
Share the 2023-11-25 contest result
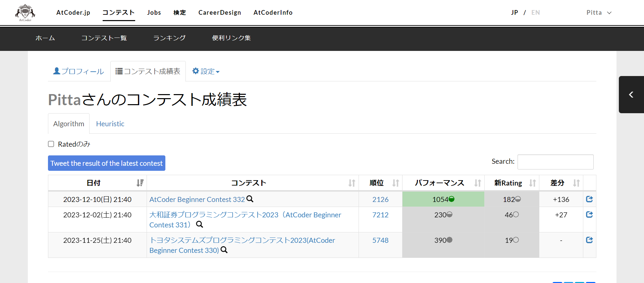(x=589, y=240)
